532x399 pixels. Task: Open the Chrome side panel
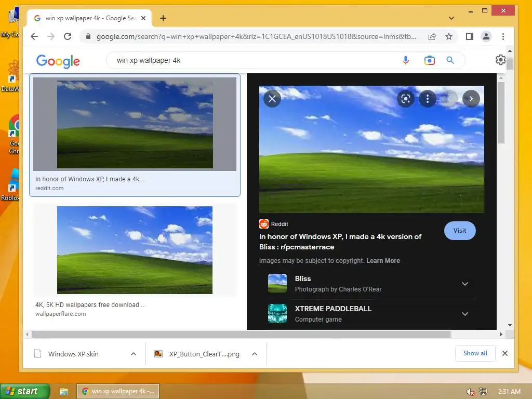(469, 36)
